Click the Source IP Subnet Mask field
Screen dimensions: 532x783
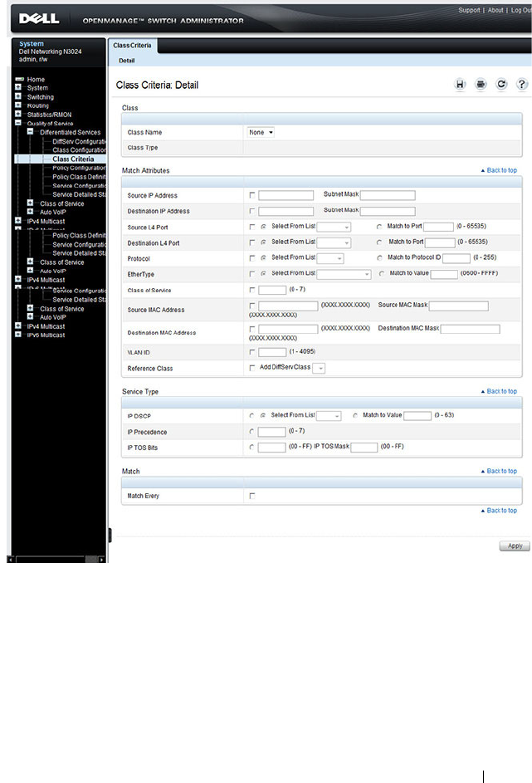(388, 195)
